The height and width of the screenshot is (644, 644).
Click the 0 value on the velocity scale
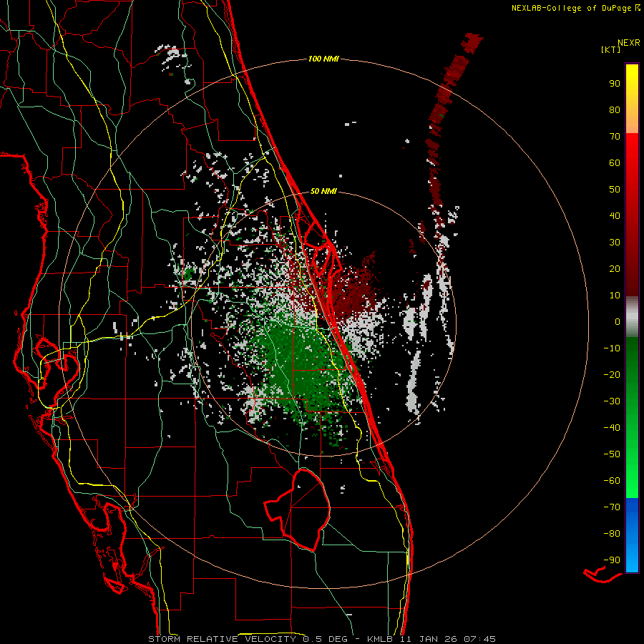click(x=618, y=321)
